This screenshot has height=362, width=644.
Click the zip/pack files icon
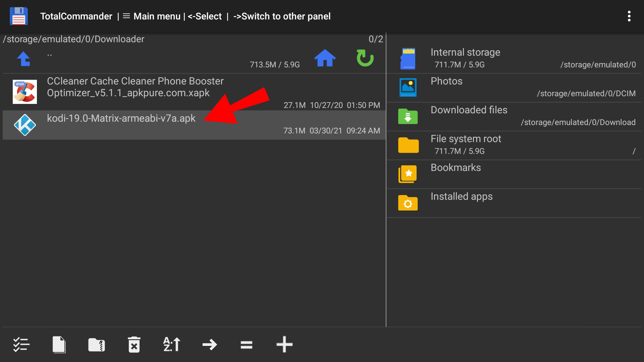point(97,345)
